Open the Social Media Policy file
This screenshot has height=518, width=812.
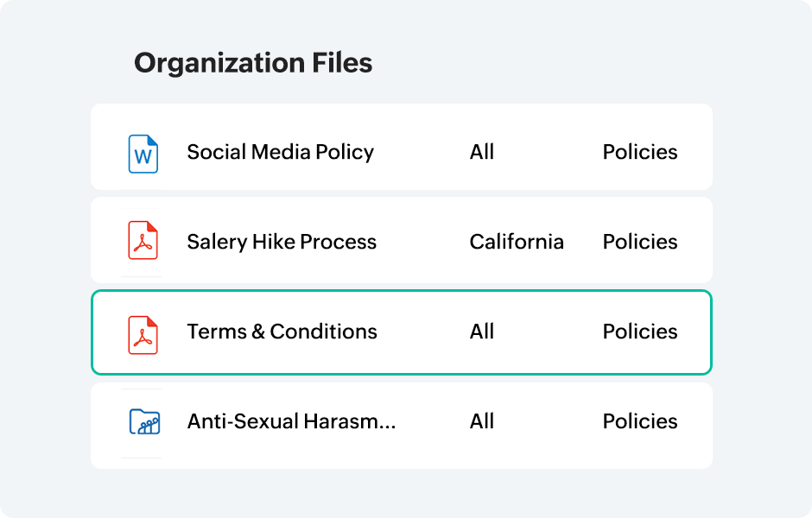(280, 152)
